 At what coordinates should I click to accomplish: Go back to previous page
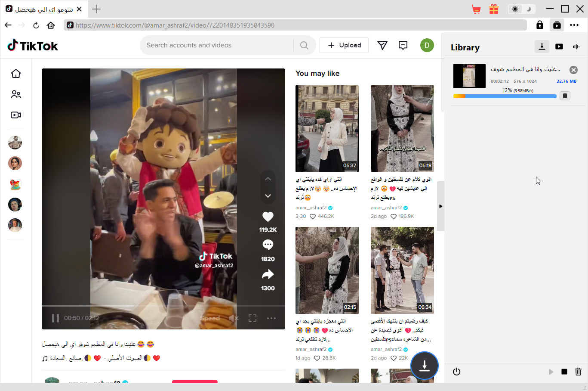(x=8, y=25)
